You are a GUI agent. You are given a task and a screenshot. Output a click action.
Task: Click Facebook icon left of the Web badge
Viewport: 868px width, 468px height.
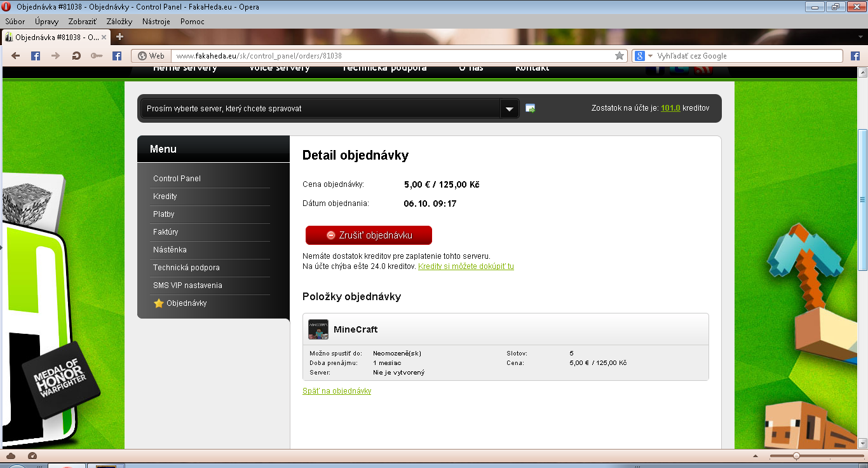click(x=117, y=56)
